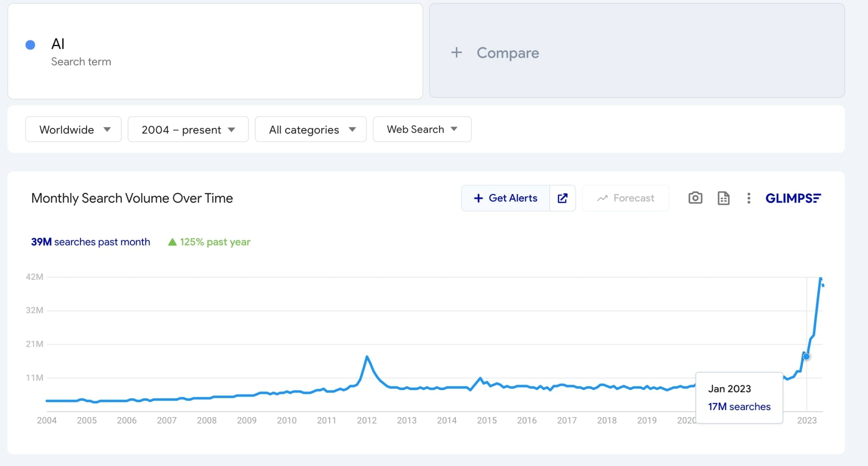Click the 2012 peak on the chart
Screen dimensions: 868x466
[367, 357]
